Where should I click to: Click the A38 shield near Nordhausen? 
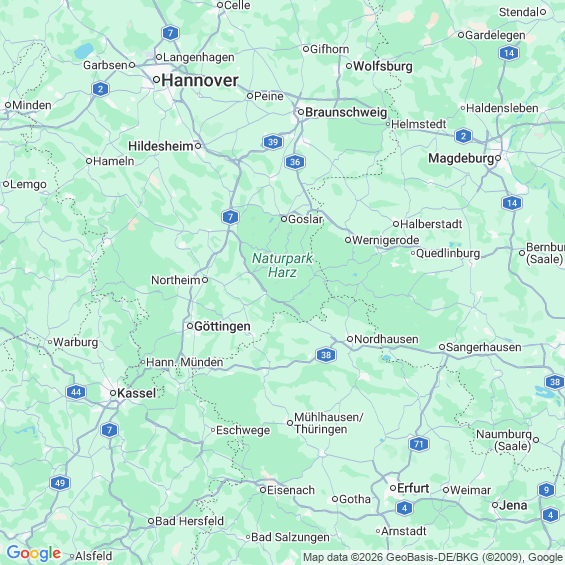point(326,355)
